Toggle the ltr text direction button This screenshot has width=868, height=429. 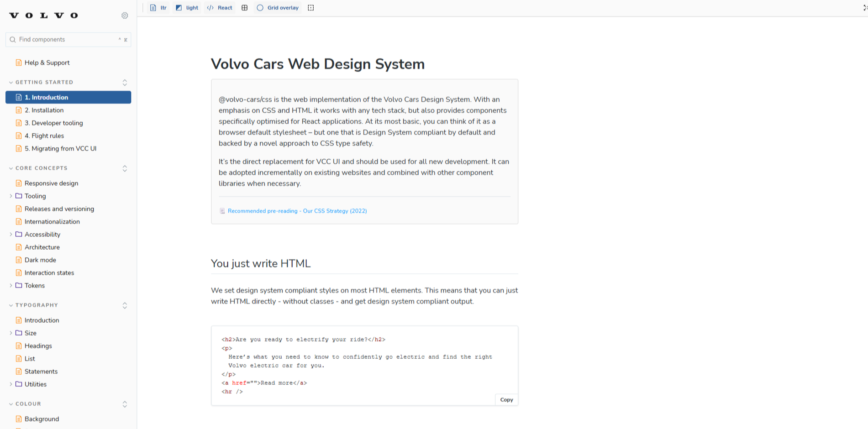point(158,8)
